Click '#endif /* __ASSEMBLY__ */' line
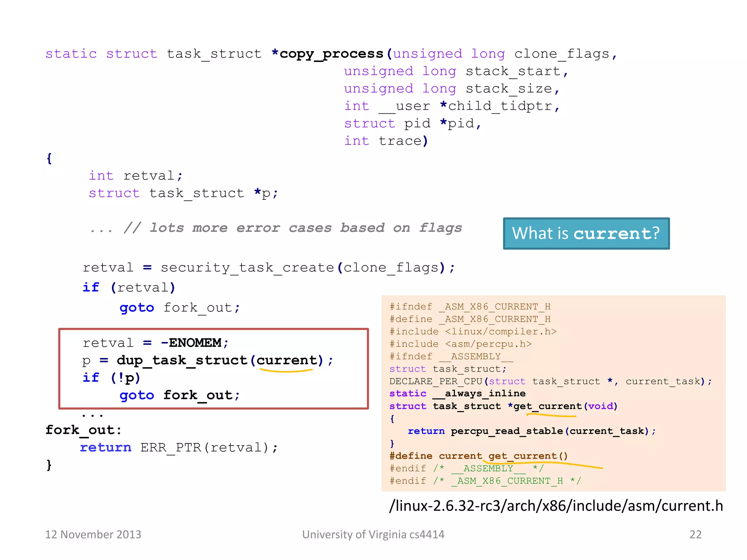This screenshot has height=560, width=747. tap(467, 468)
